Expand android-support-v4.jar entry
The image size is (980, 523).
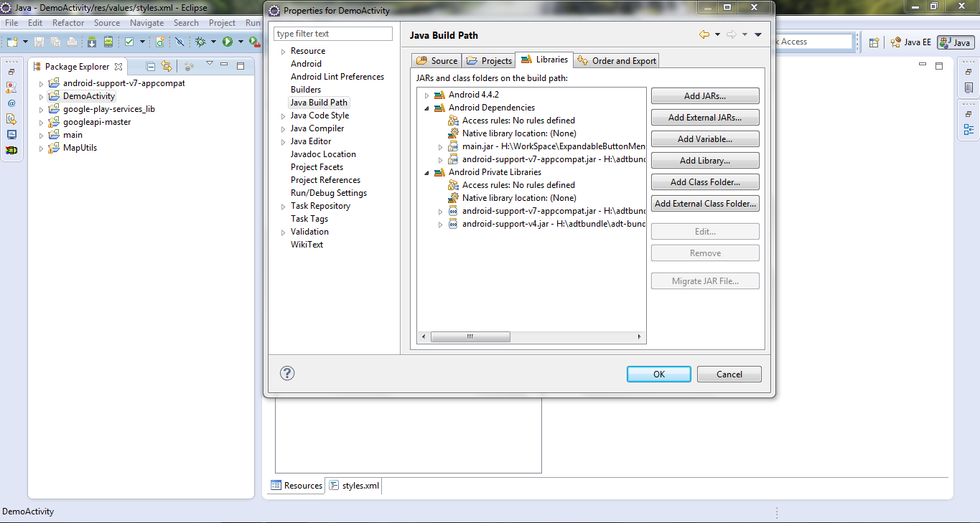point(440,224)
